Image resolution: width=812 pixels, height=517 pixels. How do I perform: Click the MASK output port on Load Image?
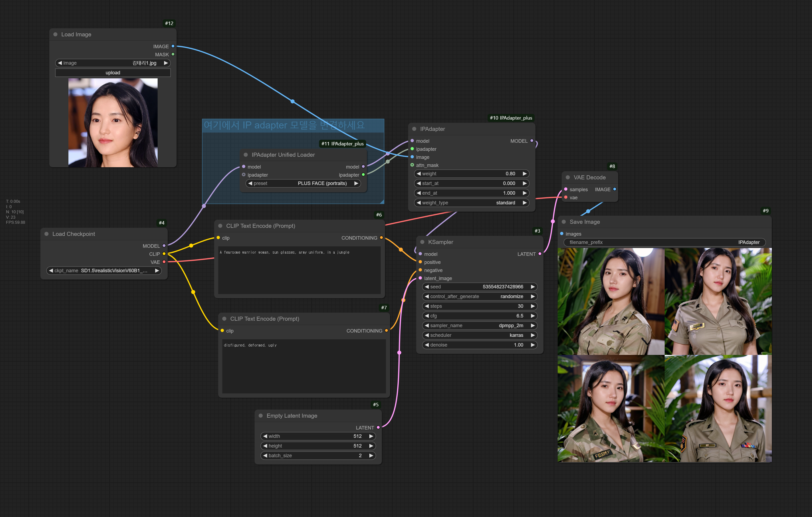(173, 54)
